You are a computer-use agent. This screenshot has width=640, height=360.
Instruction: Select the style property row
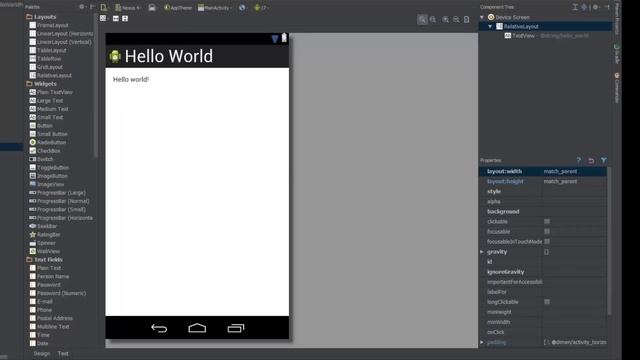(x=543, y=191)
